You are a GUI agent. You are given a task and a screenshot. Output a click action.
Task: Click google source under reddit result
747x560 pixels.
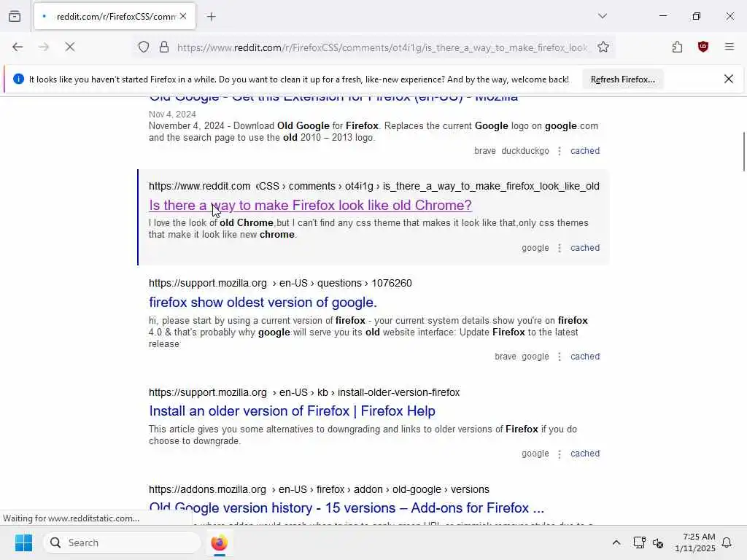click(535, 248)
